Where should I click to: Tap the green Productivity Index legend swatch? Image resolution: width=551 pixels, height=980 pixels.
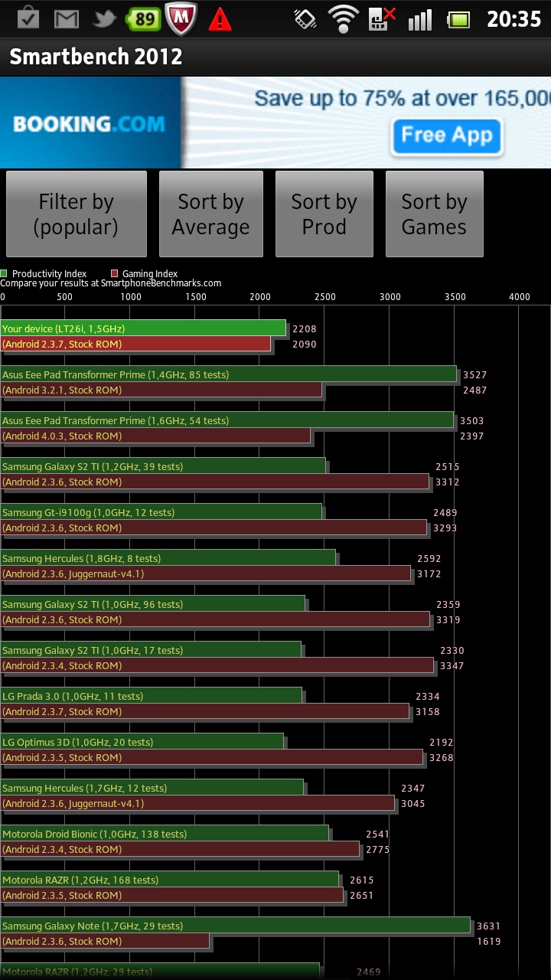[x=4, y=273]
